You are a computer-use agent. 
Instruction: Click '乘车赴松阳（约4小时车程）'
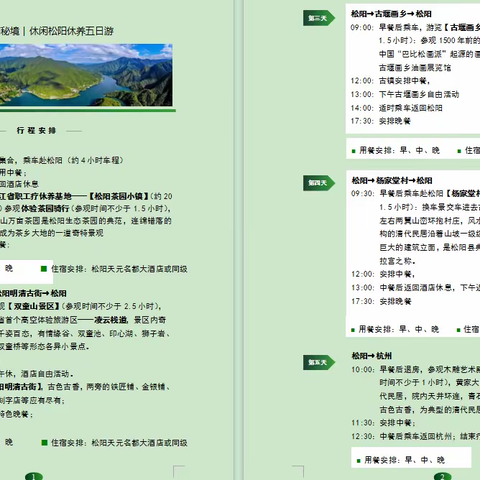[73, 160]
